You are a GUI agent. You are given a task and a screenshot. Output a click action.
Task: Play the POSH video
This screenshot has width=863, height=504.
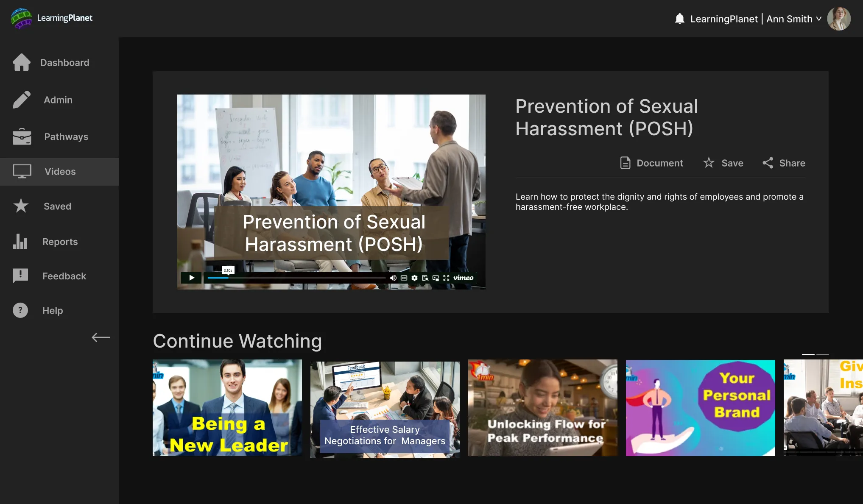coord(191,278)
